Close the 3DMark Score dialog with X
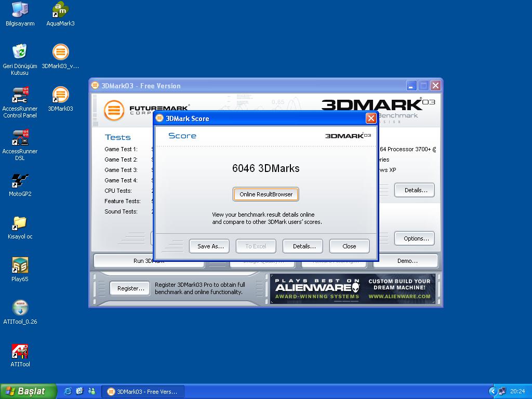This screenshot has height=399, width=532. pos(371,118)
